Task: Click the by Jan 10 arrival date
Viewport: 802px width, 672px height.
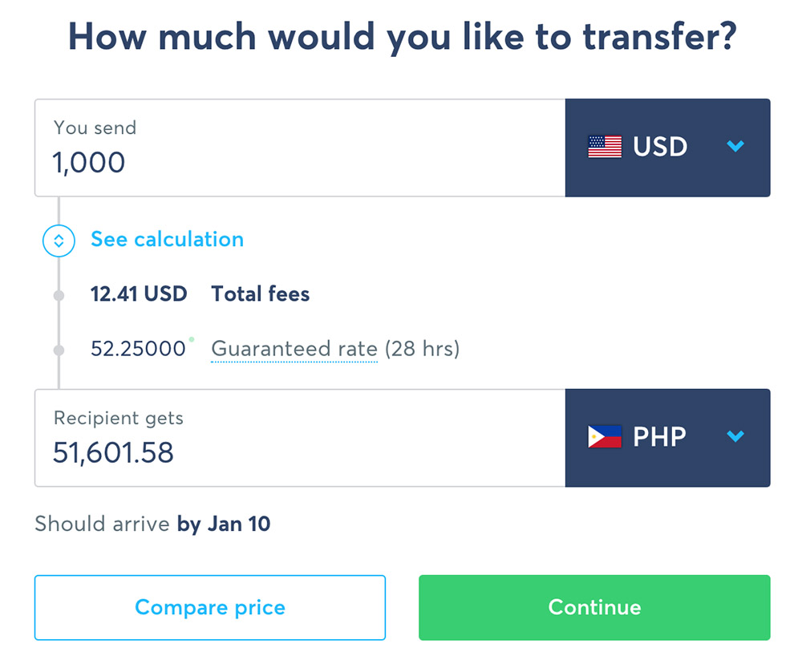Action: click(224, 524)
